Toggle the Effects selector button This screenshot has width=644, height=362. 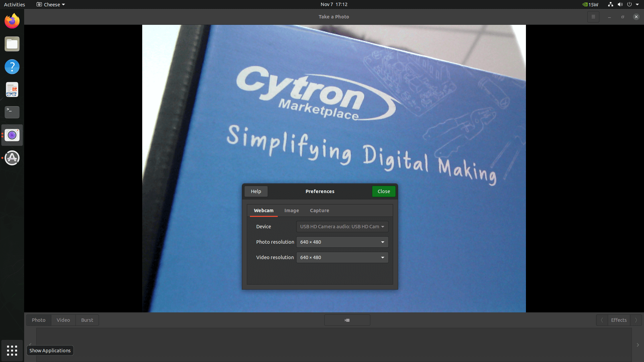click(x=619, y=320)
